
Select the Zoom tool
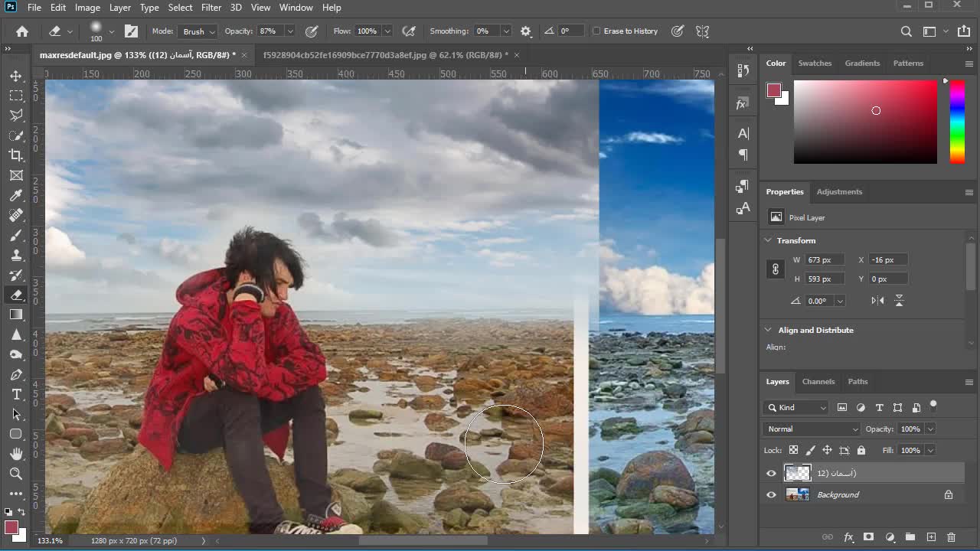[x=15, y=474]
